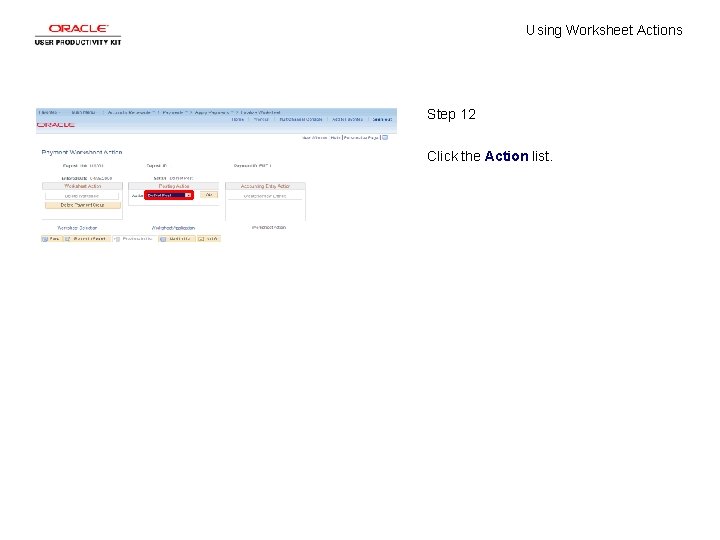
Task: Click the OK button beside Action list
Action: click(x=209, y=195)
